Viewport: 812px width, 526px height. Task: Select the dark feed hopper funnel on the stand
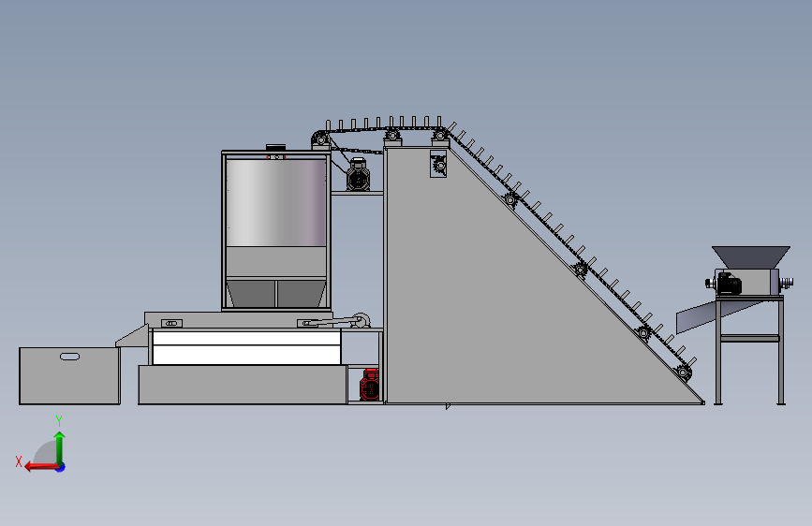pos(751,257)
